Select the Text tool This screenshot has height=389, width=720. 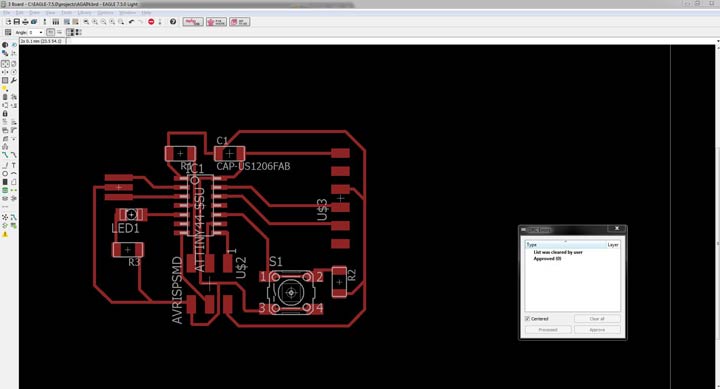(x=14, y=165)
